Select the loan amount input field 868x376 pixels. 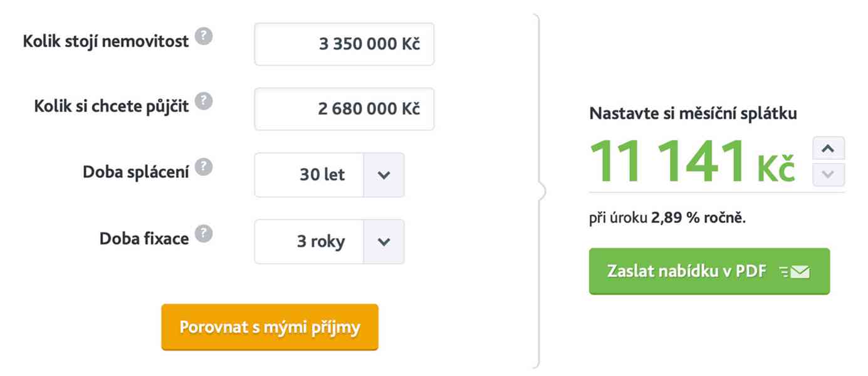pos(344,108)
